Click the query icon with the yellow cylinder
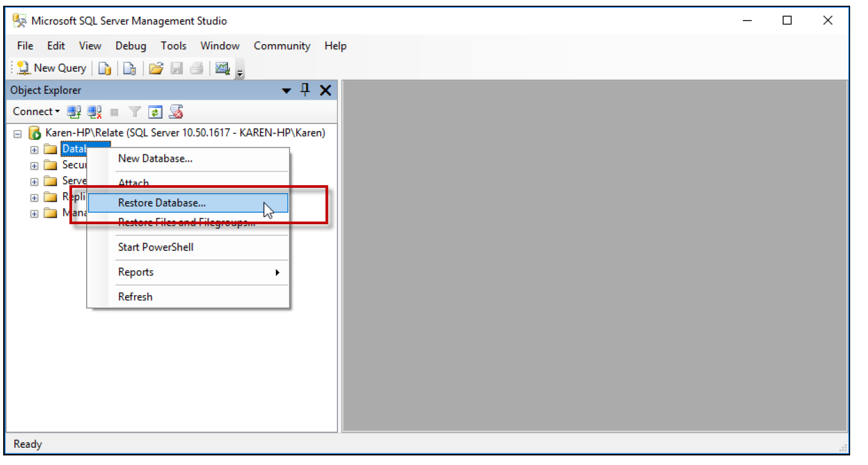The height and width of the screenshot is (465, 868). coord(105,68)
